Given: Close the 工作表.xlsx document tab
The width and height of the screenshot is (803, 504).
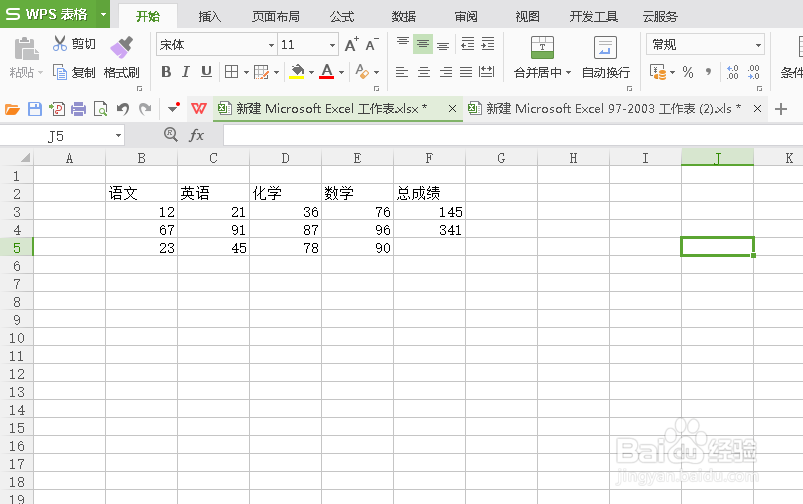Looking at the screenshot, I should [452, 109].
